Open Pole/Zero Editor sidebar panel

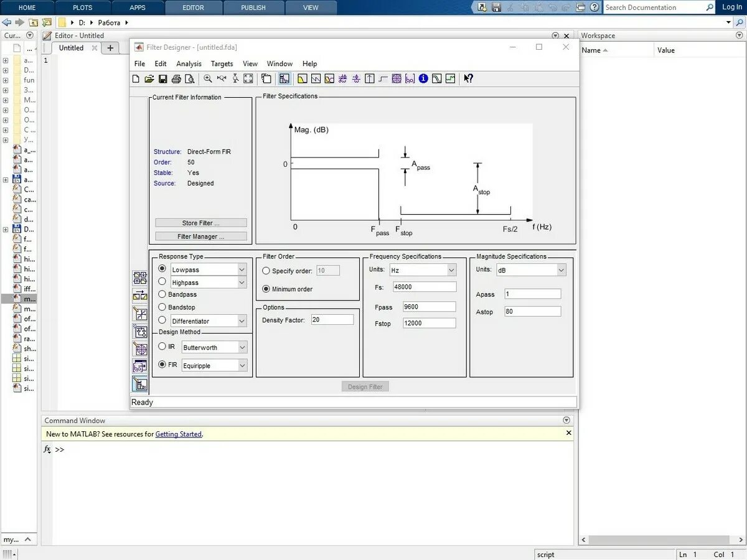140,349
